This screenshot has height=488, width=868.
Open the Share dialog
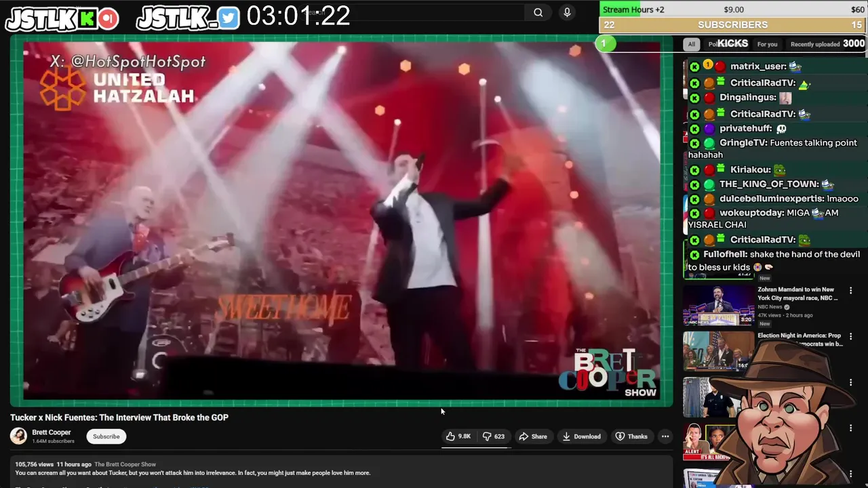[533, 436]
